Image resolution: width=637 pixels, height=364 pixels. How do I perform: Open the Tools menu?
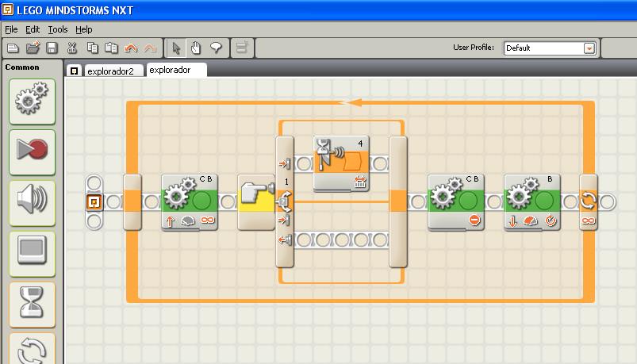pos(58,29)
